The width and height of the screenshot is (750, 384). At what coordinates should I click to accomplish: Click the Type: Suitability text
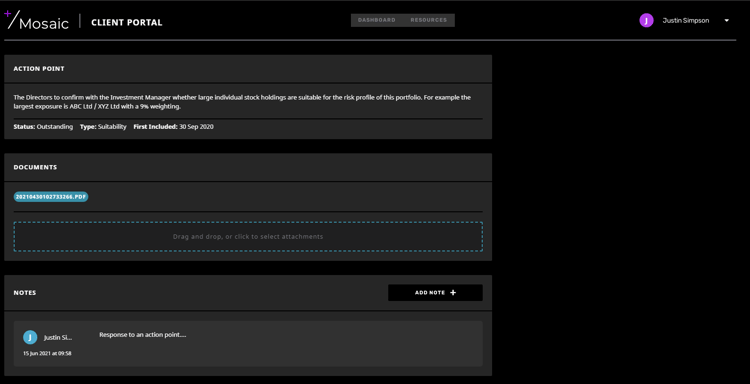(x=103, y=127)
